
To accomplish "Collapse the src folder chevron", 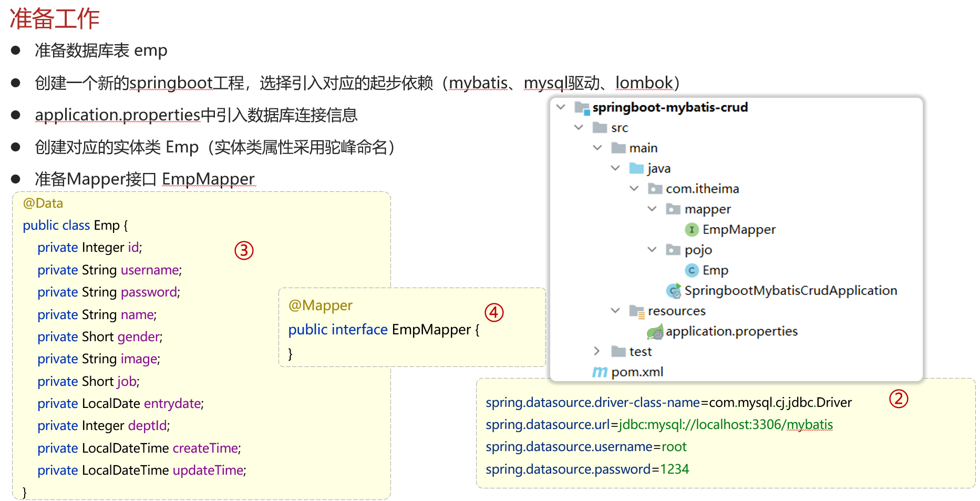I will 579,128.
